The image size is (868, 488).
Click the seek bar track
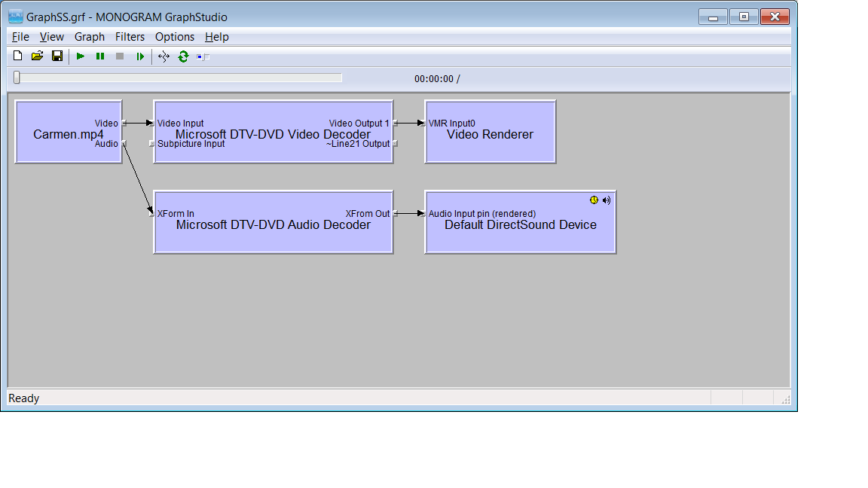179,78
